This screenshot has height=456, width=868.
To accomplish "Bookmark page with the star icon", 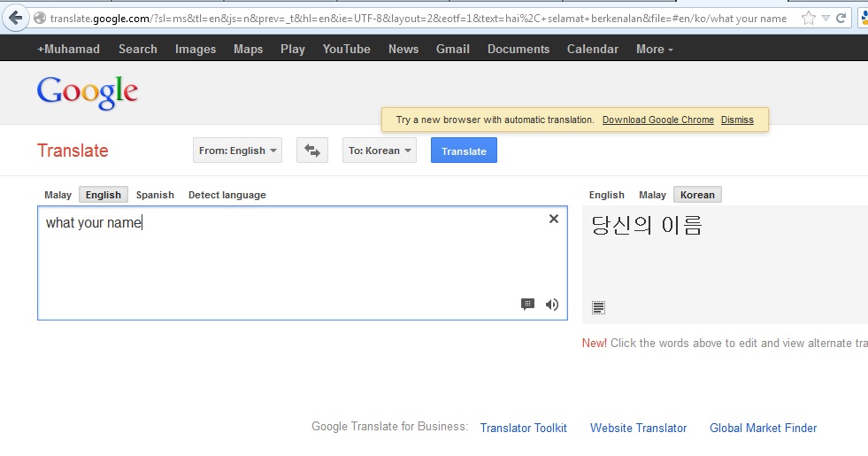I will 808,19.
